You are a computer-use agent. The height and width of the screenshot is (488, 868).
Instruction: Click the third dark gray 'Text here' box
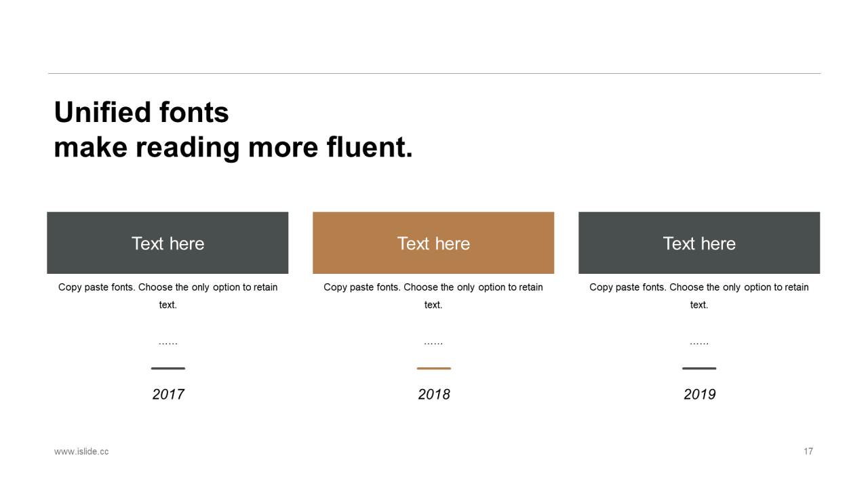pos(699,243)
